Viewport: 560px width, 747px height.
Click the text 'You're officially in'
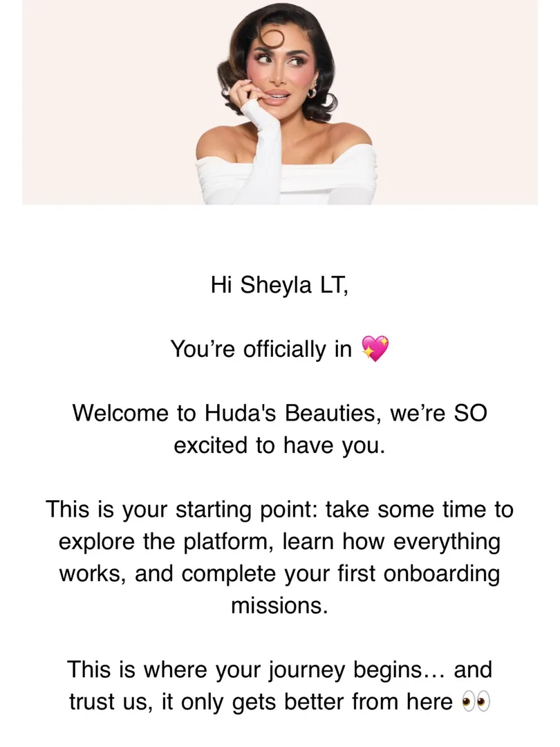(x=261, y=349)
